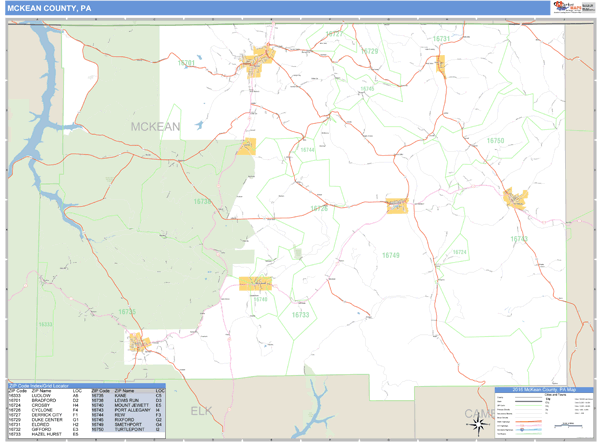Click the MCKEAN COUNTY, PA title
Screen dimensions: 600x442
[x=49, y=8]
